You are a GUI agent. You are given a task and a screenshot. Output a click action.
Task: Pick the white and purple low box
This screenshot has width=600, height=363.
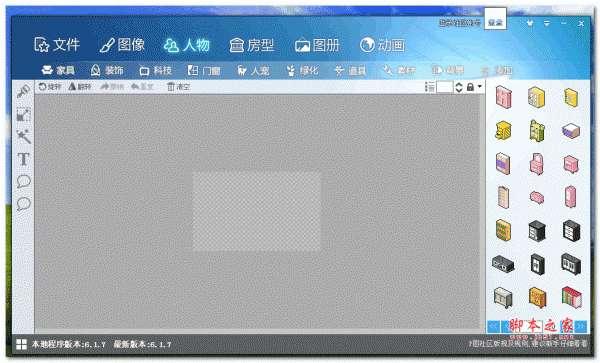pos(571,131)
